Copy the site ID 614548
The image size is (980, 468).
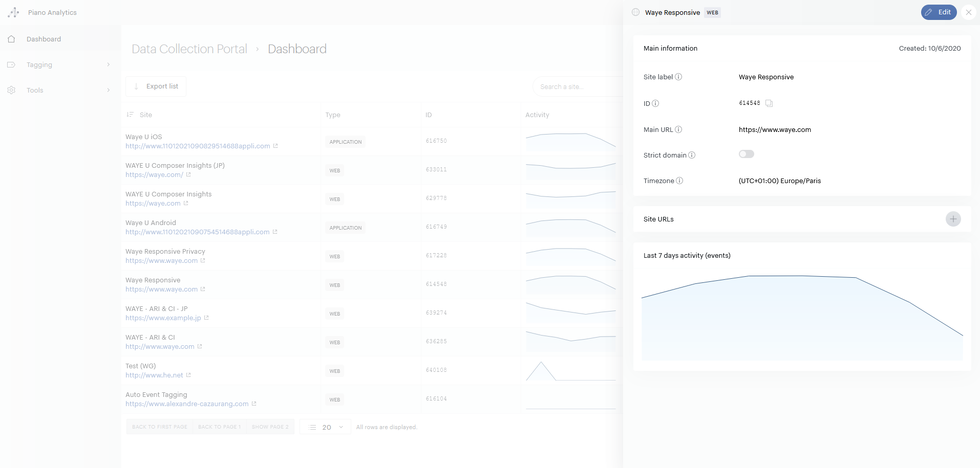tap(769, 103)
